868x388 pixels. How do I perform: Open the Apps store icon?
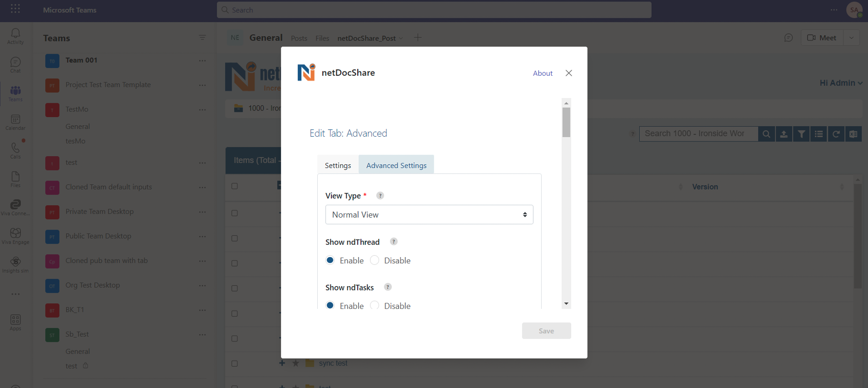point(15,322)
